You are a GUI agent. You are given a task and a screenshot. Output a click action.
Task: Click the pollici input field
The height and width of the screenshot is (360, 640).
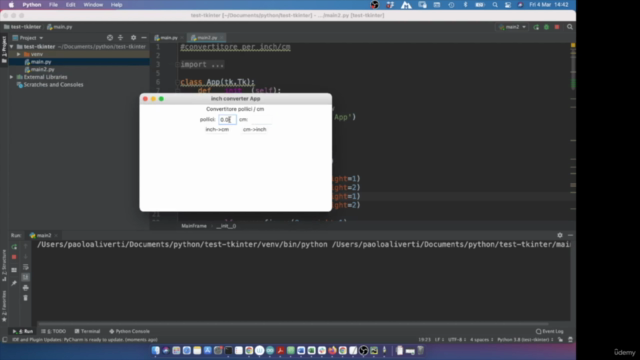coord(227,120)
